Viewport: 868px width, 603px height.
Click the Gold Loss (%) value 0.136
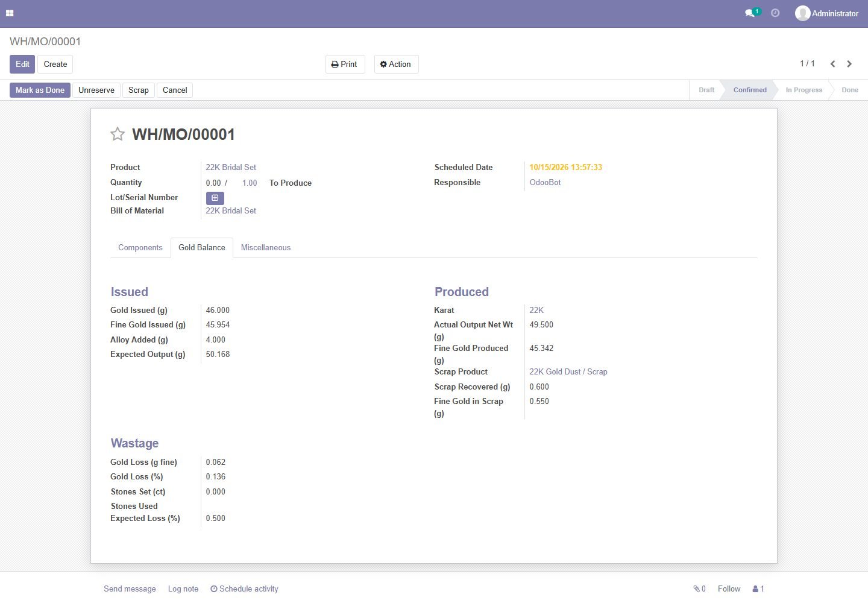click(215, 477)
